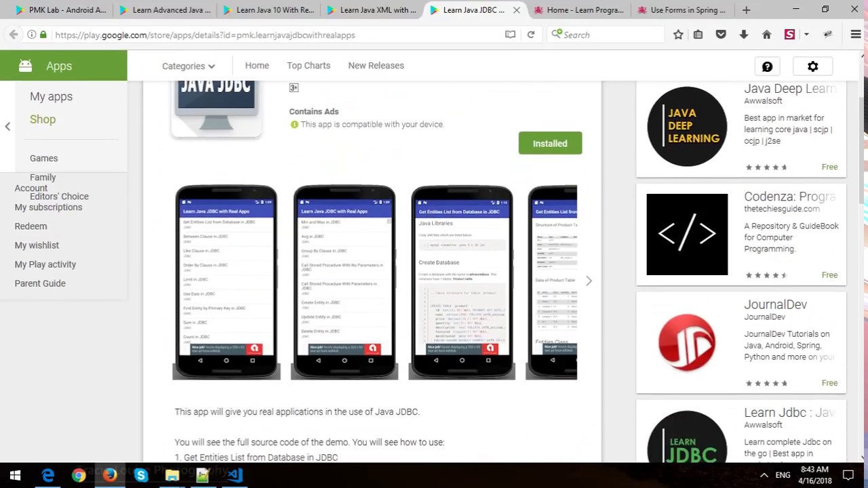Show hidden system tray icons chevron
This screenshot has width=868, height=488.
coord(764,475)
